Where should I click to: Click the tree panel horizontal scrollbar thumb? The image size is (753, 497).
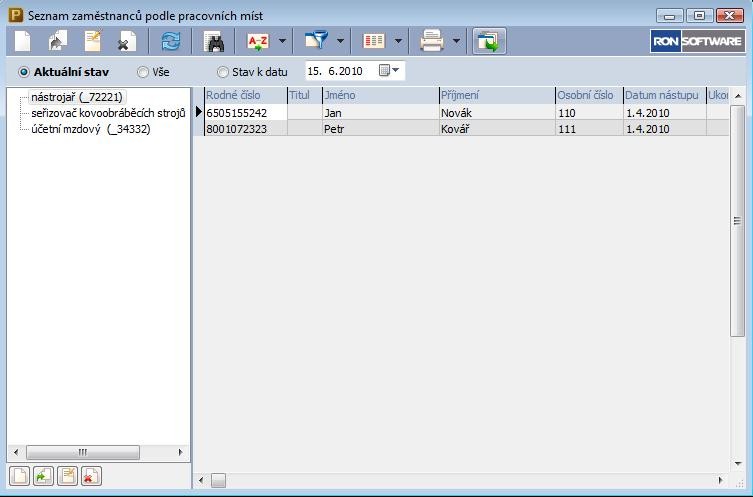tap(83, 452)
